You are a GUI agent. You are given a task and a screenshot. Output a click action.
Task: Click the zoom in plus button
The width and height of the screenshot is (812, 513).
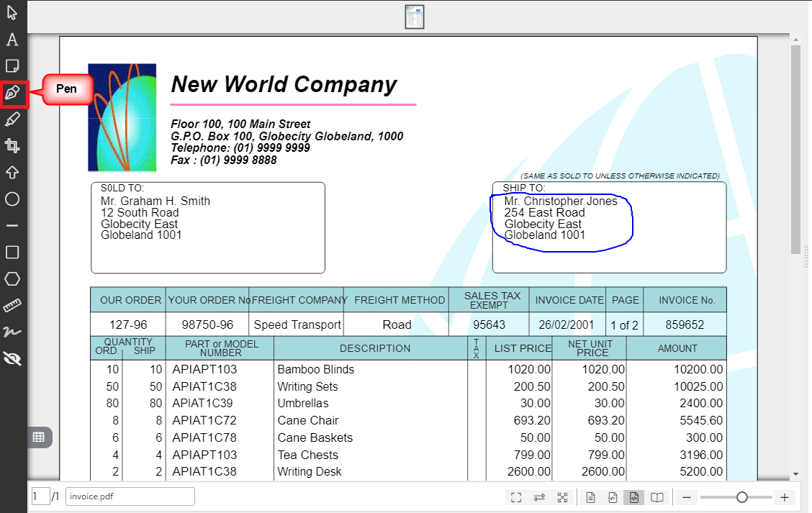point(785,497)
